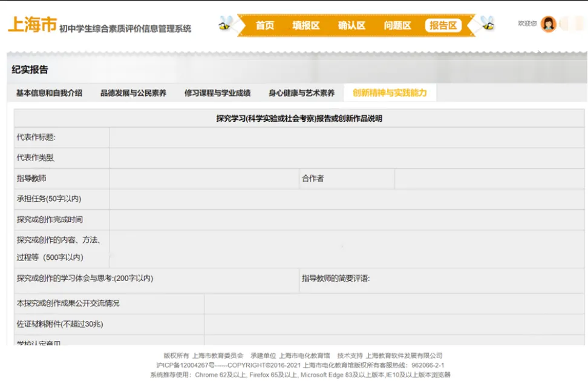Click the 合作者 value cell
Screen dimensions: 588x381
489,179
